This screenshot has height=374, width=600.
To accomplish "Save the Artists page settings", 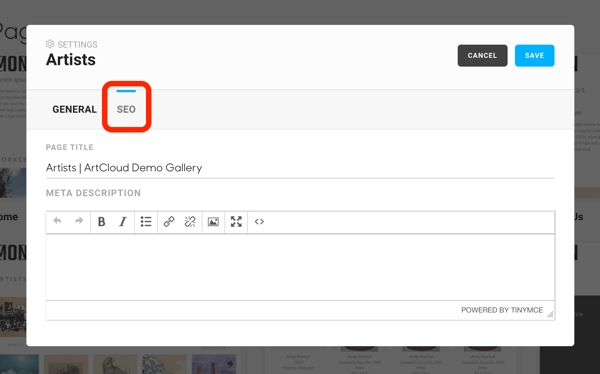I will coord(535,56).
